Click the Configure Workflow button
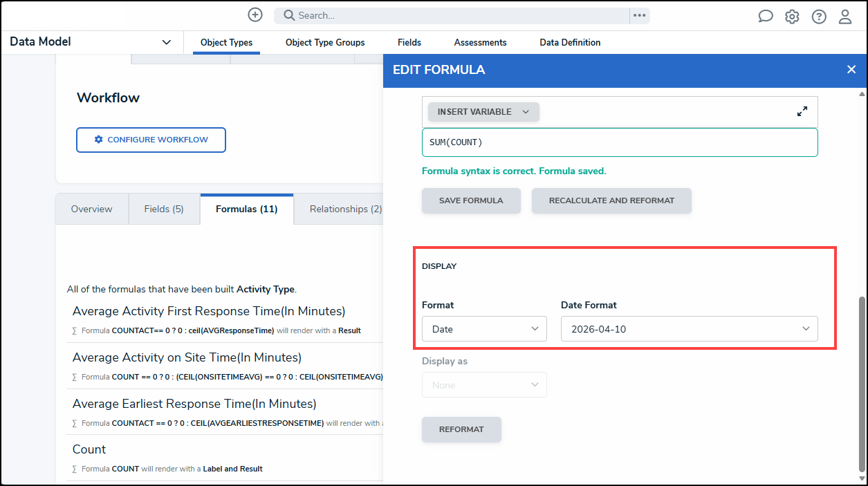The height and width of the screenshot is (486, 868). click(x=151, y=140)
